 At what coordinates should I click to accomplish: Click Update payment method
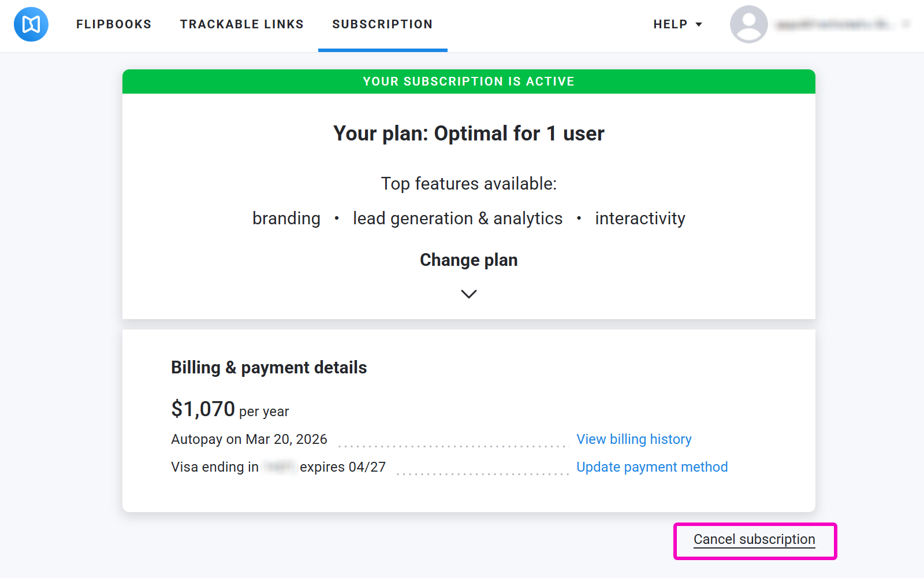pyautogui.click(x=652, y=467)
